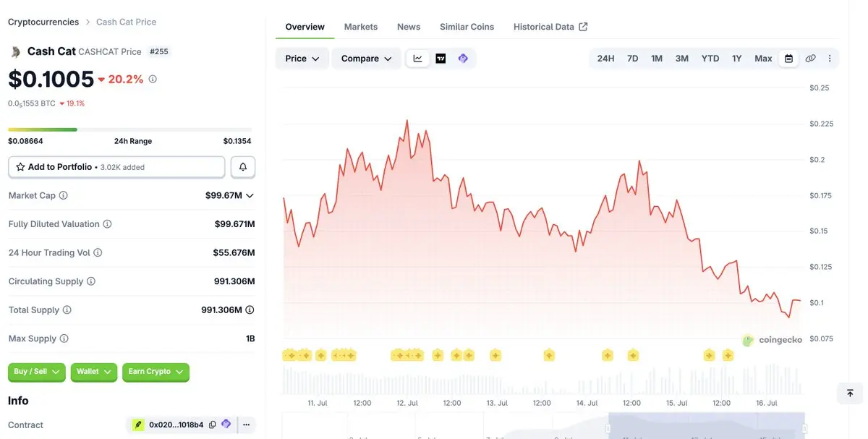Click the Market Cap info icon
The image size is (868, 439).
click(64, 195)
